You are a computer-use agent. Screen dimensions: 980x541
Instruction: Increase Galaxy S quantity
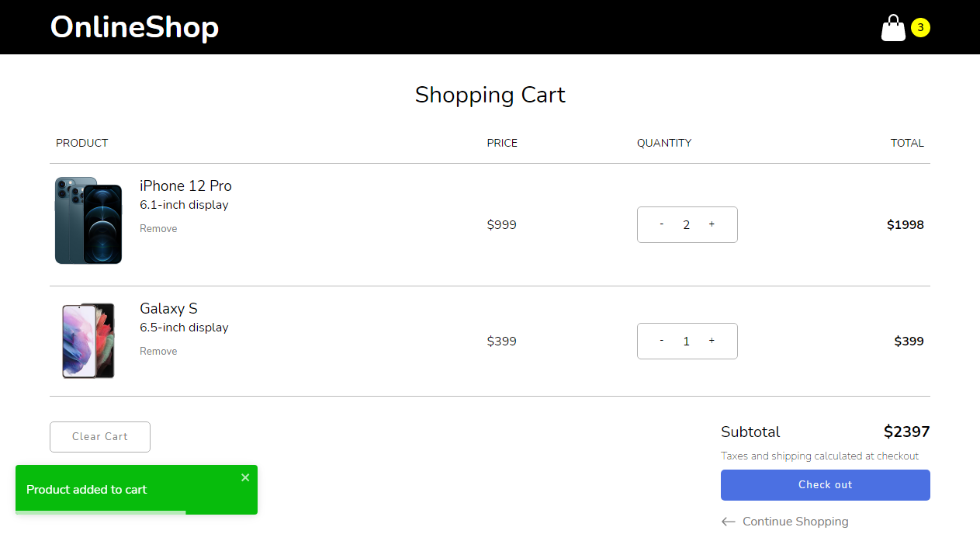pos(712,341)
